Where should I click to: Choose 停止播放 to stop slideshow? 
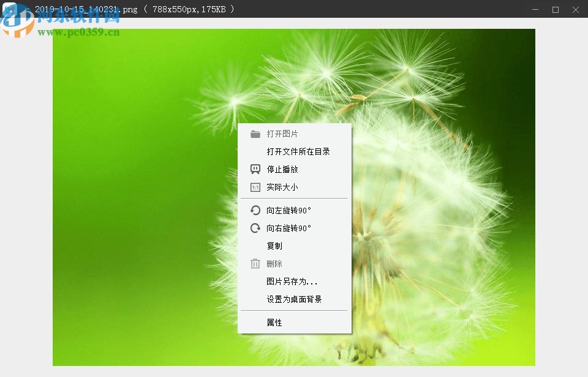point(282,169)
